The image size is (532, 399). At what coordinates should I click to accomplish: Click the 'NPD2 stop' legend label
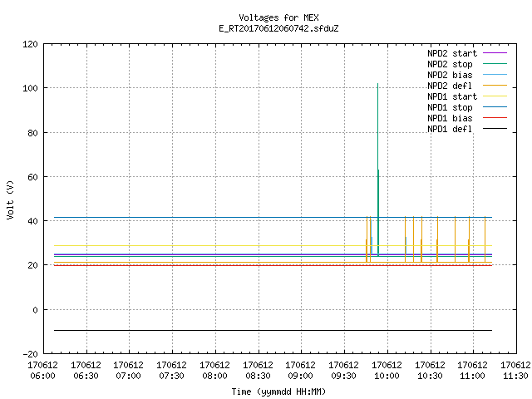click(x=450, y=64)
